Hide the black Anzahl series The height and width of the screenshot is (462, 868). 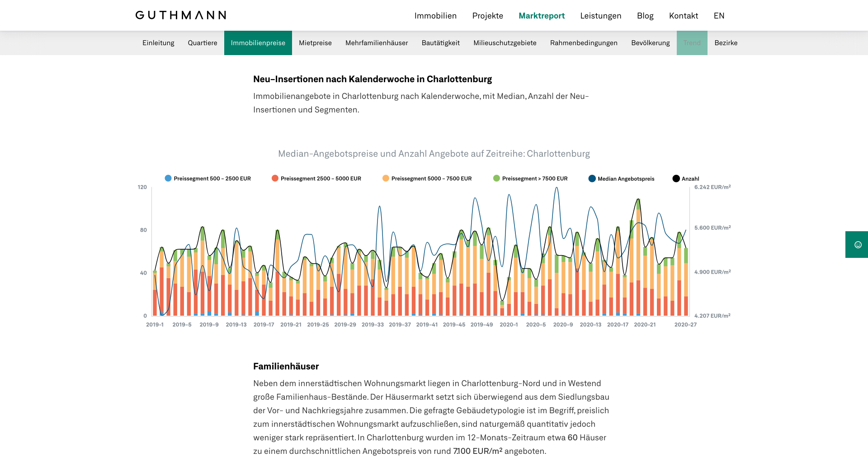[676, 178]
